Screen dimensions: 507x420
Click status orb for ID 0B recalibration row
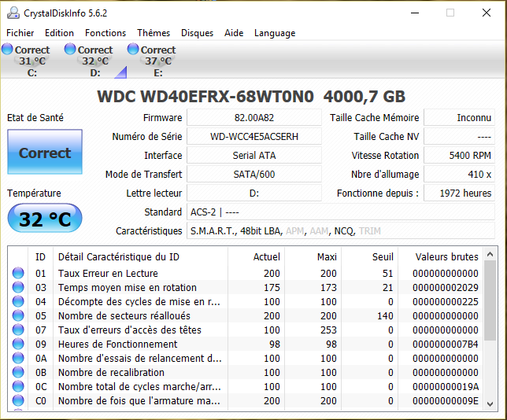[18, 373]
